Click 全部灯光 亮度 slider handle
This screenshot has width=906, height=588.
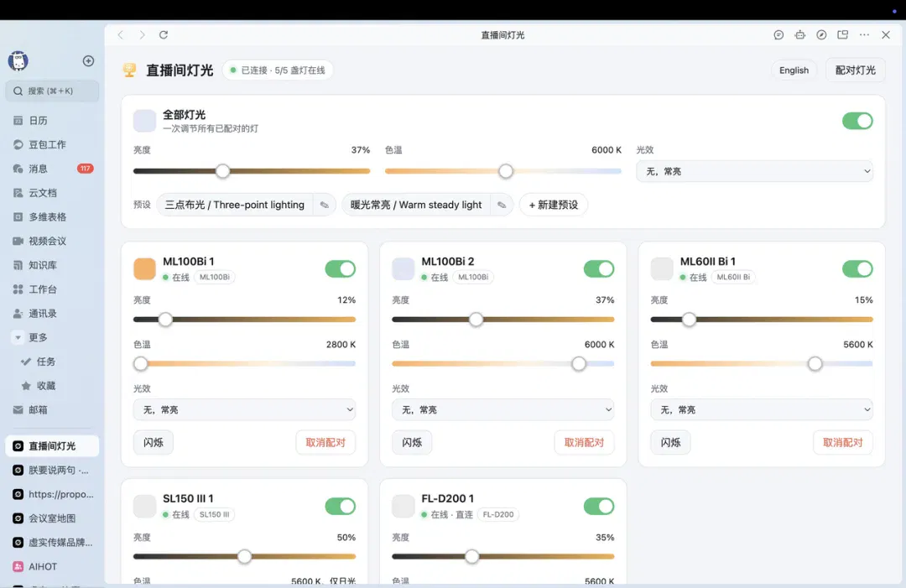coord(222,171)
